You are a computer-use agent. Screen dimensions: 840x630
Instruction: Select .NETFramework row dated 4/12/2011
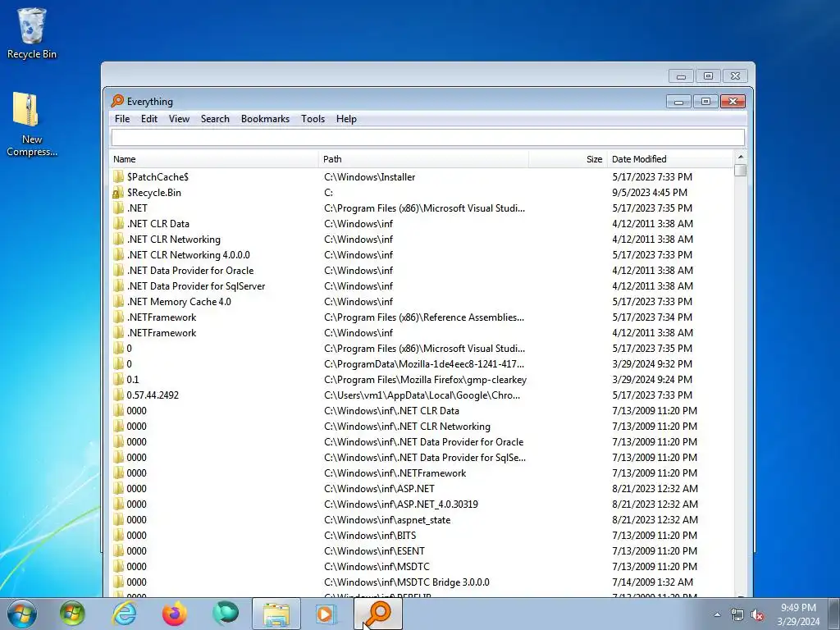(x=421, y=333)
